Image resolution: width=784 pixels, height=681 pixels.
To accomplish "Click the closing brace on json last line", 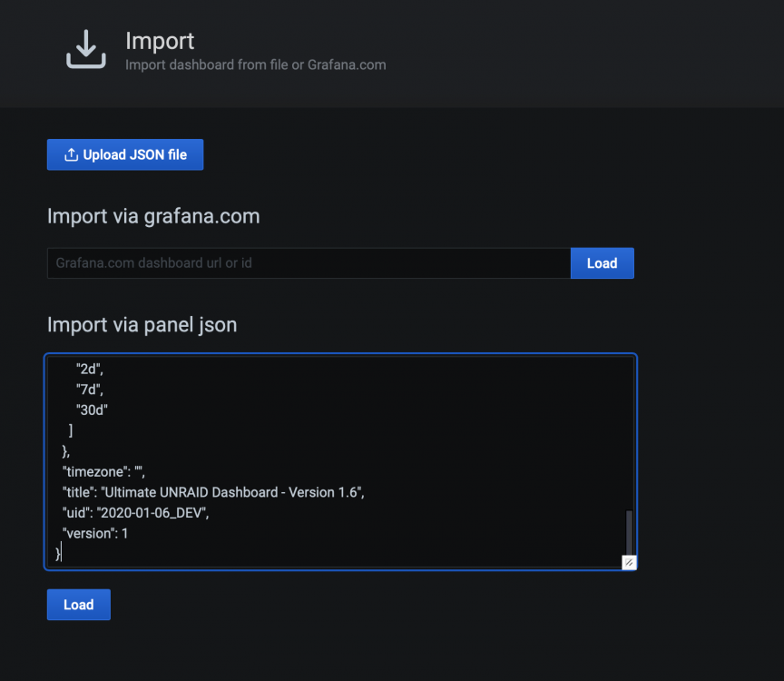I will (58, 553).
